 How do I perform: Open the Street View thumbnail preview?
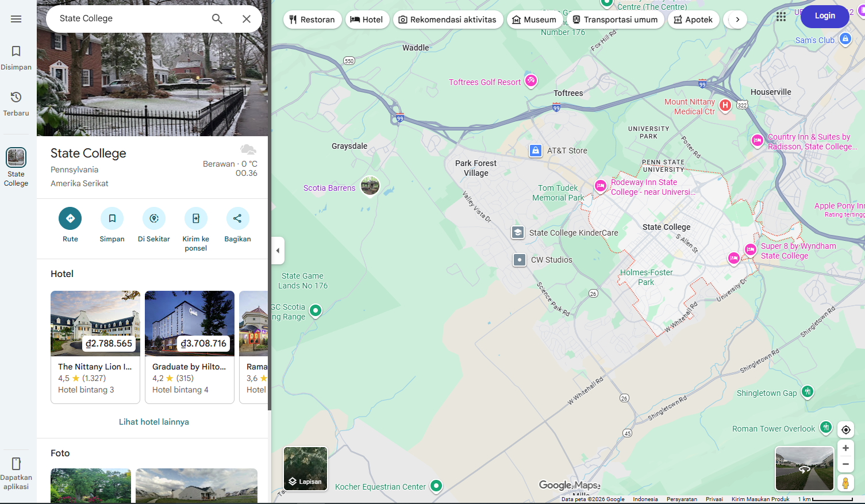pyautogui.click(x=805, y=468)
